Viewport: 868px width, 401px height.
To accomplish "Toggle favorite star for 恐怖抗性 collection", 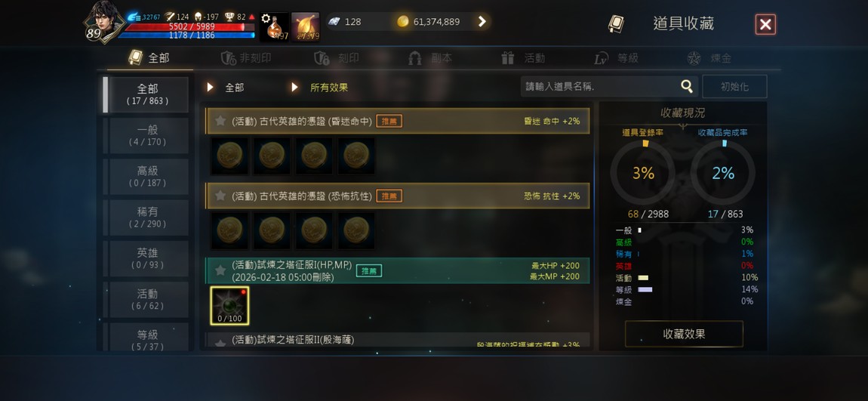I will coord(220,196).
